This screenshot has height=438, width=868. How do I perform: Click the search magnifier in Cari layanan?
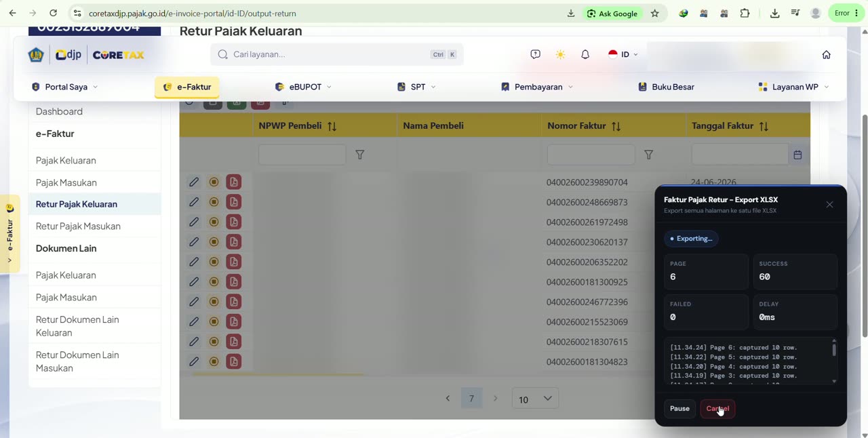click(x=223, y=54)
